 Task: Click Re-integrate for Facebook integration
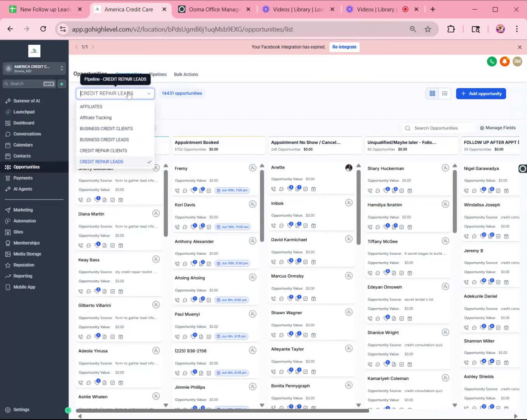pos(344,47)
